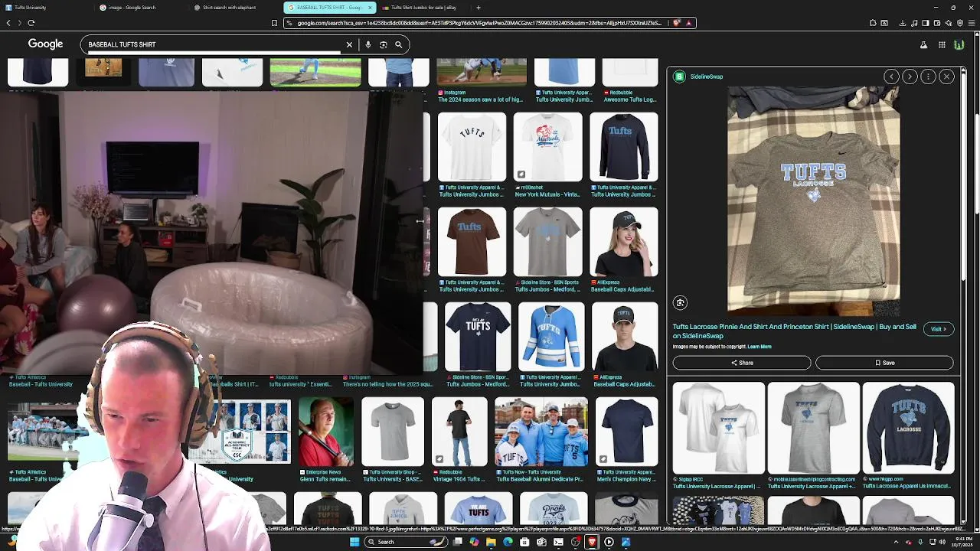Click the next image arrow in preview panel
This screenshot has width=980, height=551.
click(x=910, y=77)
